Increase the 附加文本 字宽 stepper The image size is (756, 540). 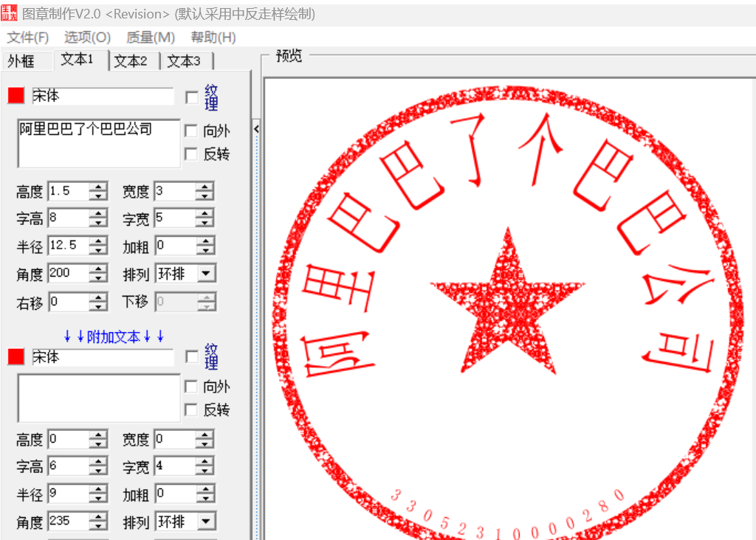[x=205, y=462]
